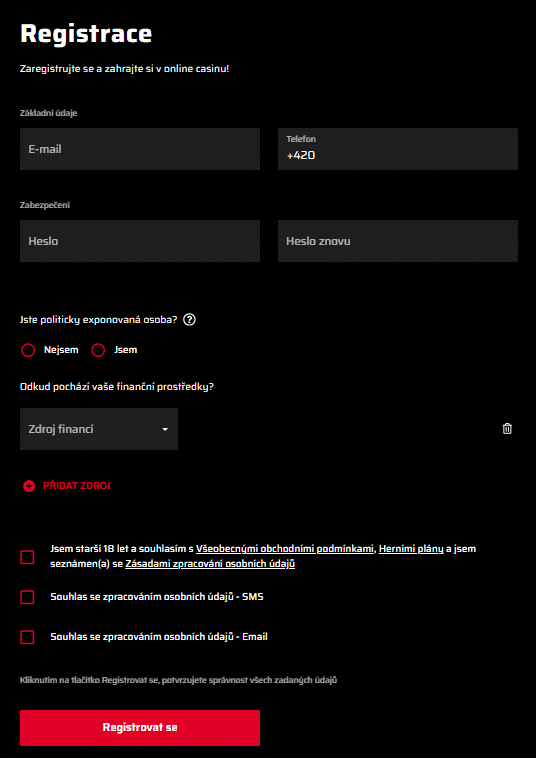Click the E-mail input field
536x758 pixels.
[140, 149]
